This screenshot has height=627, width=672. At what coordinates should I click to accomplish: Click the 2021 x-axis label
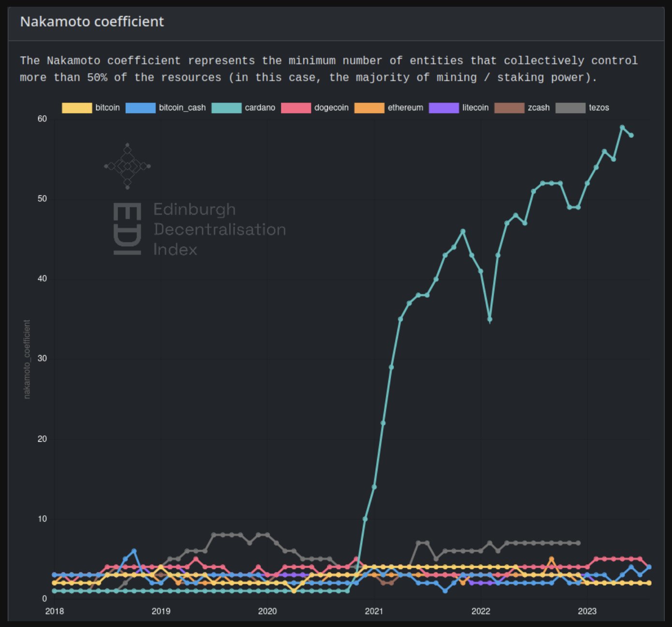pos(374,611)
